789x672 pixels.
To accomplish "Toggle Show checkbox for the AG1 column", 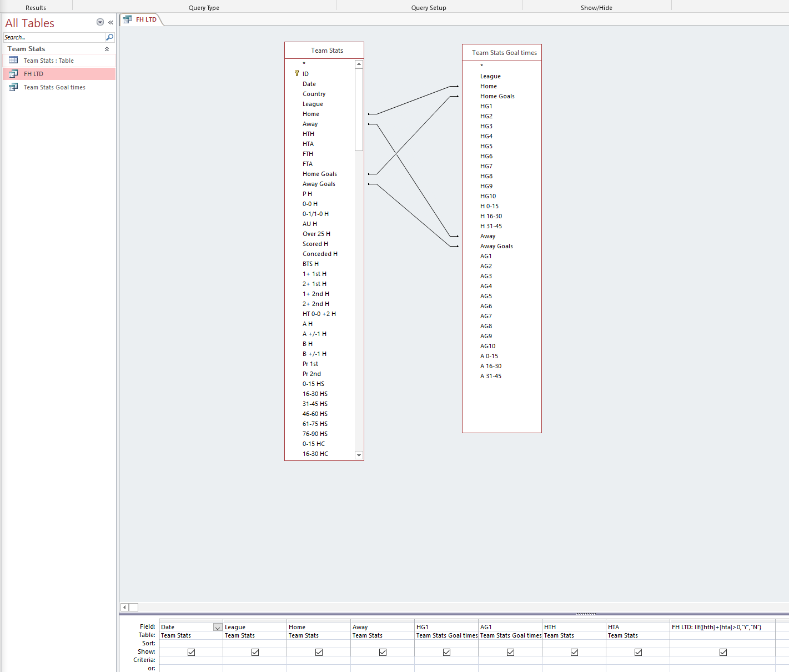I will point(510,652).
